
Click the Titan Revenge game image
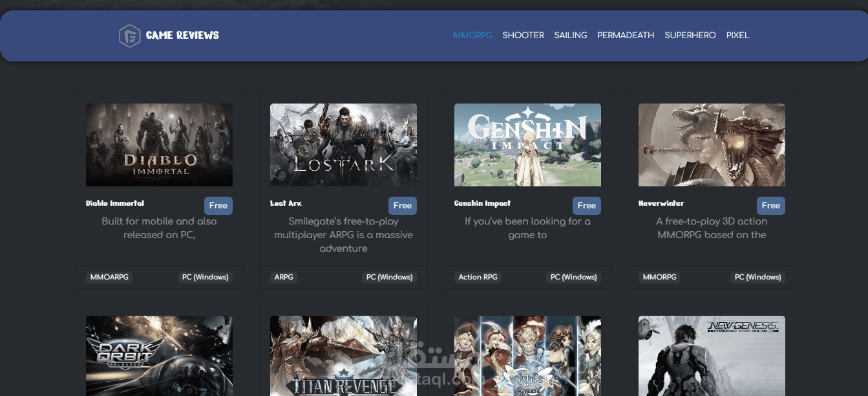pyautogui.click(x=343, y=356)
